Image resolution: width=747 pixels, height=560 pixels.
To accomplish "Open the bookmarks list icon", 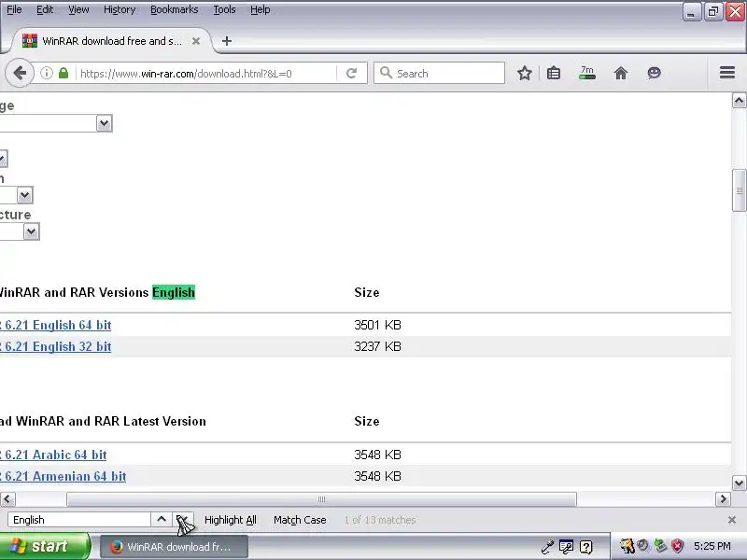I will tap(554, 74).
